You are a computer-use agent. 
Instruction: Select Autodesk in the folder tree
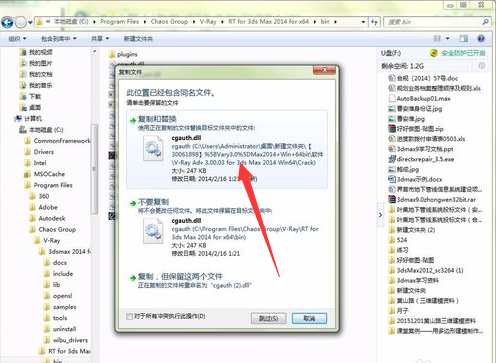(52, 218)
